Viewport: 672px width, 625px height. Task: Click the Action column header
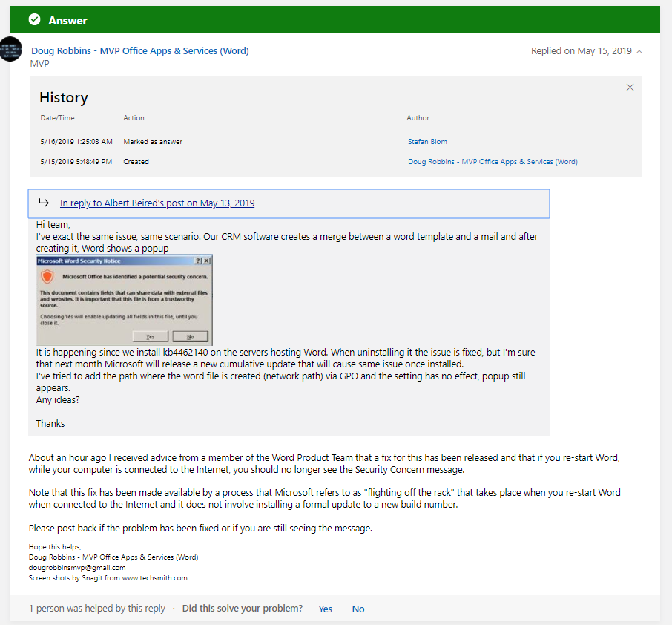pos(134,118)
